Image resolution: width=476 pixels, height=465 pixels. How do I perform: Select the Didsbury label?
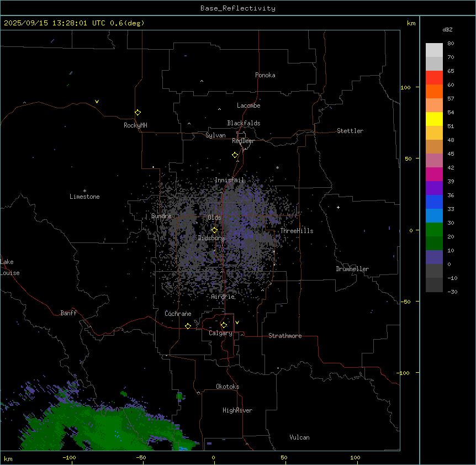(211, 238)
